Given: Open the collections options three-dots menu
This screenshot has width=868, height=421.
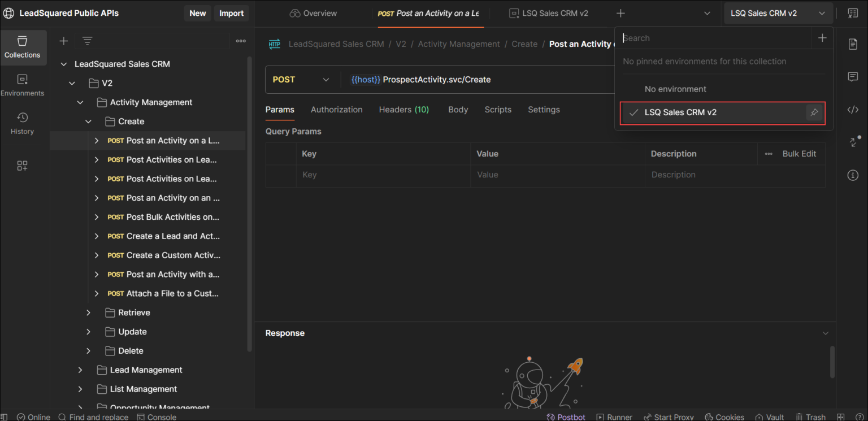Looking at the screenshot, I should (241, 41).
